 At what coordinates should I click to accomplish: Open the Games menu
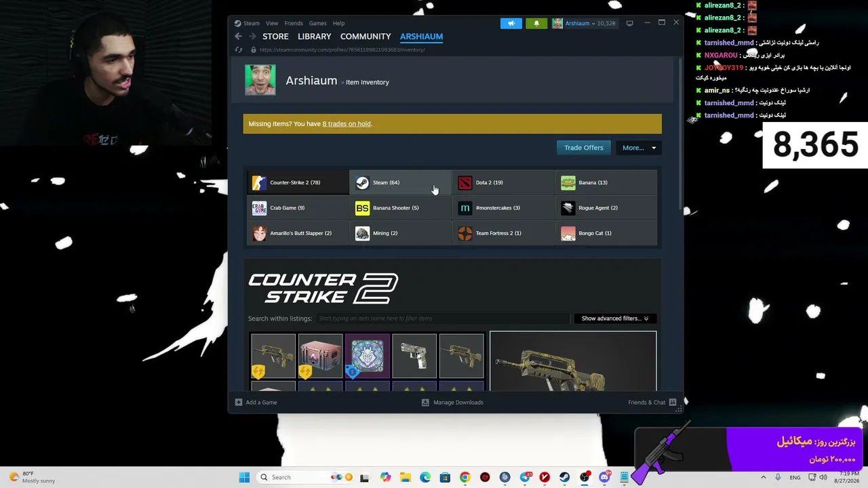click(317, 23)
